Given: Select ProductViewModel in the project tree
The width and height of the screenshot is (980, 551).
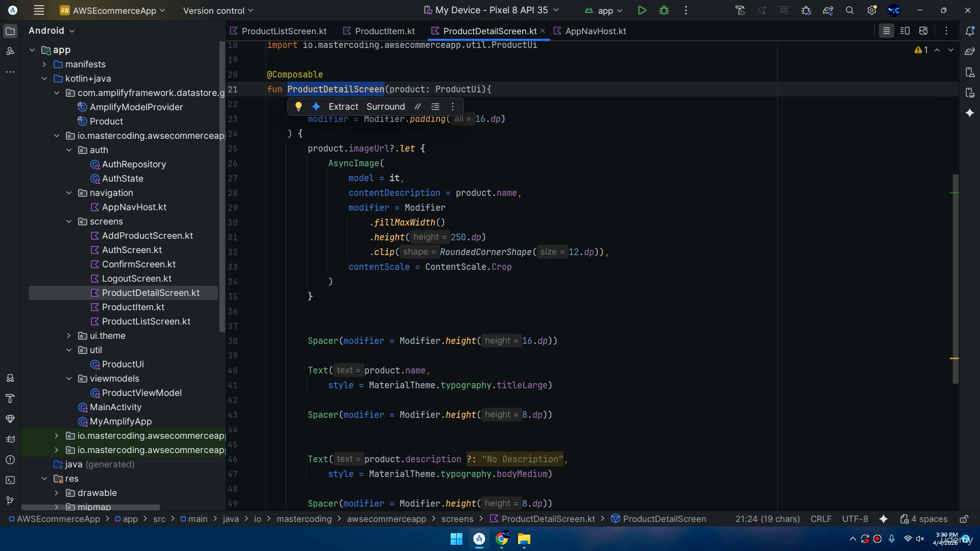Looking at the screenshot, I should point(142,393).
